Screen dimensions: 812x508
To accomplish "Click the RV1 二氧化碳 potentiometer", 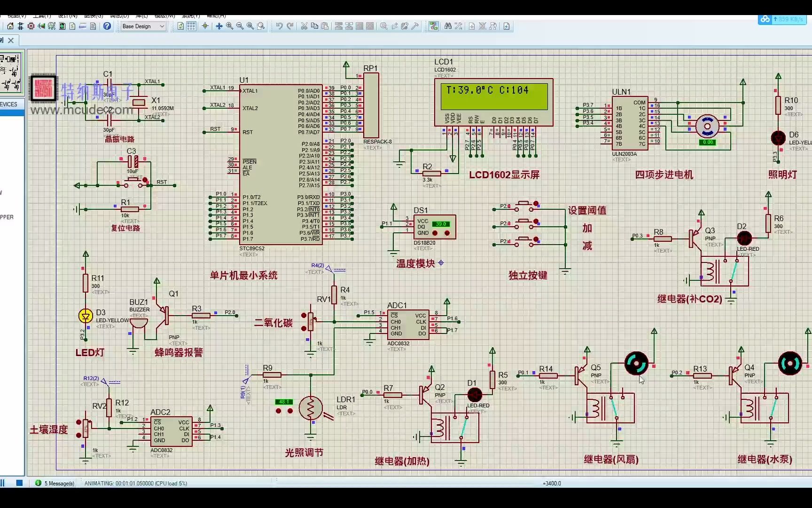I will click(x=311, y=322).
